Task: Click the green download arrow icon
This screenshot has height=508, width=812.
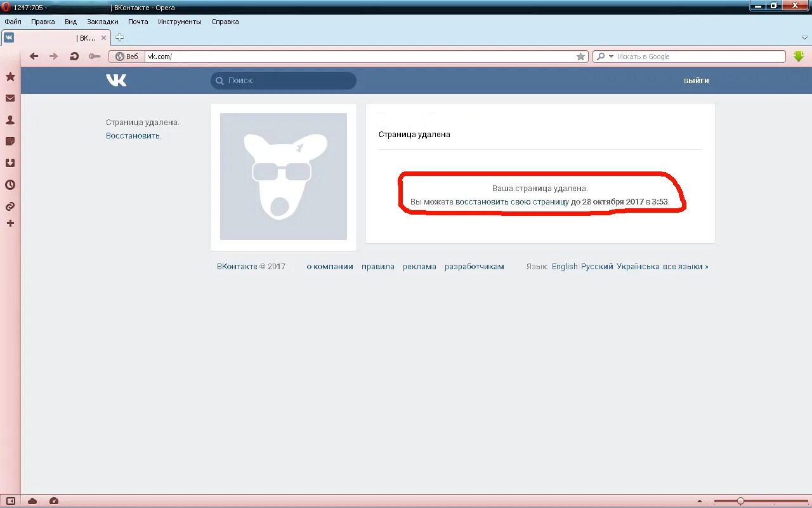Action: (x=799, y=57)
